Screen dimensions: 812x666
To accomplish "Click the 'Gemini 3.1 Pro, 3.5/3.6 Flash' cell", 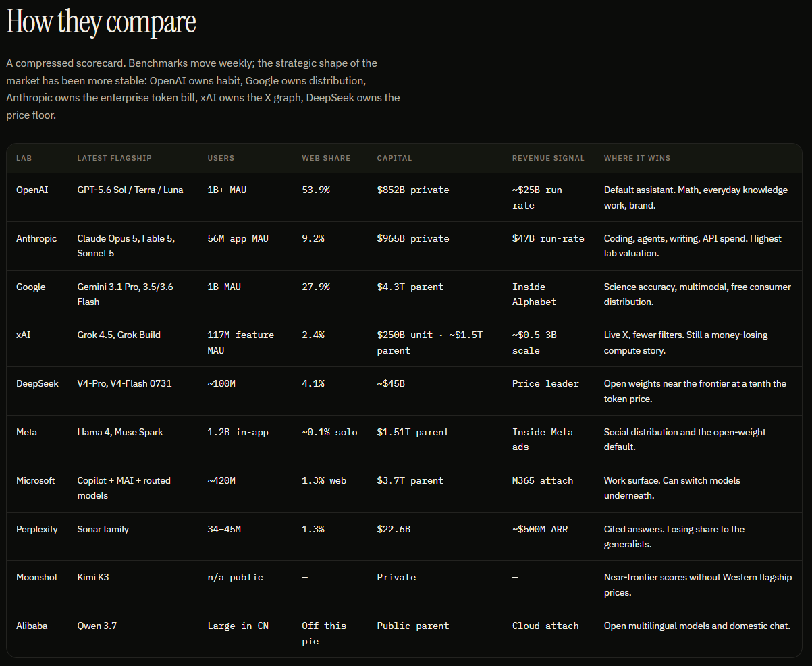I will (126, 294).
